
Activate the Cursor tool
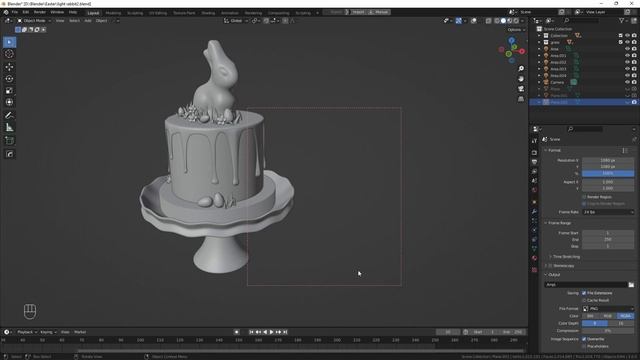click(9, 54)
